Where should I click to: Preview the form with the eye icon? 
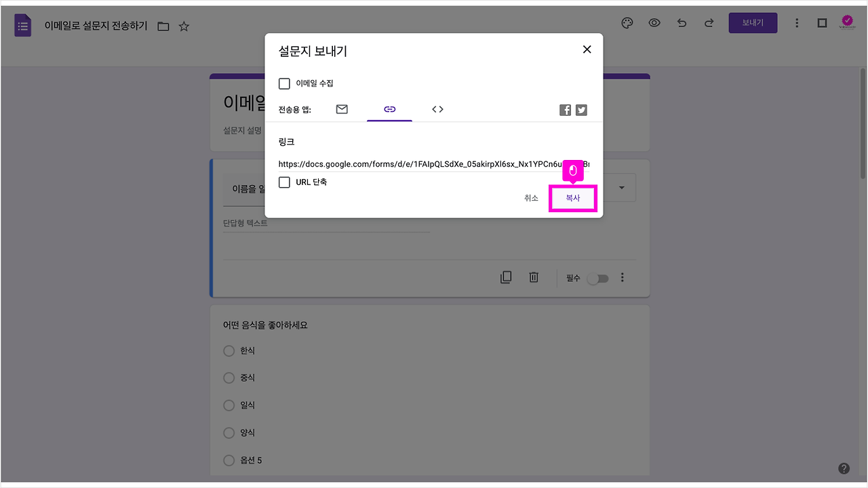[654, 22]
